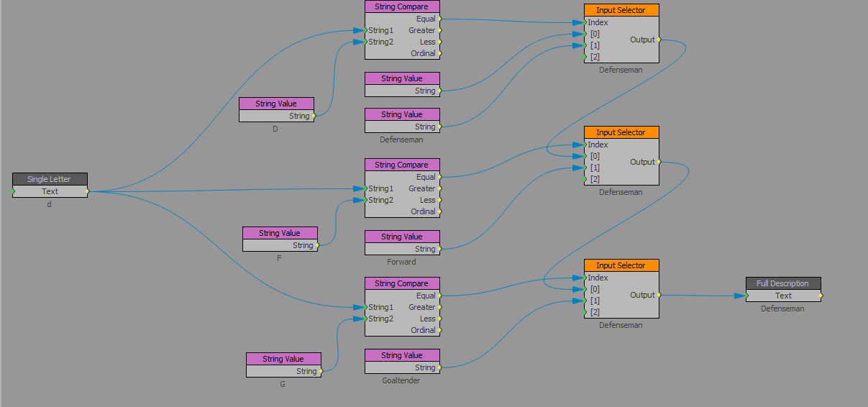Click Index input of the middle Input Selector
Viewport: 868px width, 407px height.
(x=585, y=145)
